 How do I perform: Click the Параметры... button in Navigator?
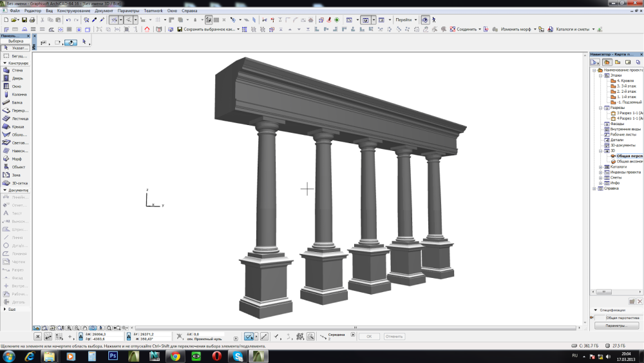pyautogui.click(x=616, y=326)
